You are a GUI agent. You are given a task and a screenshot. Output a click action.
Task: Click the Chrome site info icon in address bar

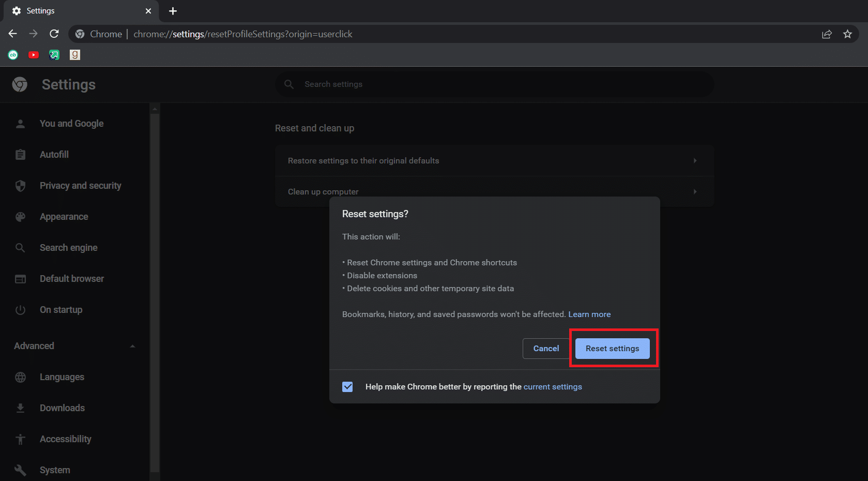[80, 34]
